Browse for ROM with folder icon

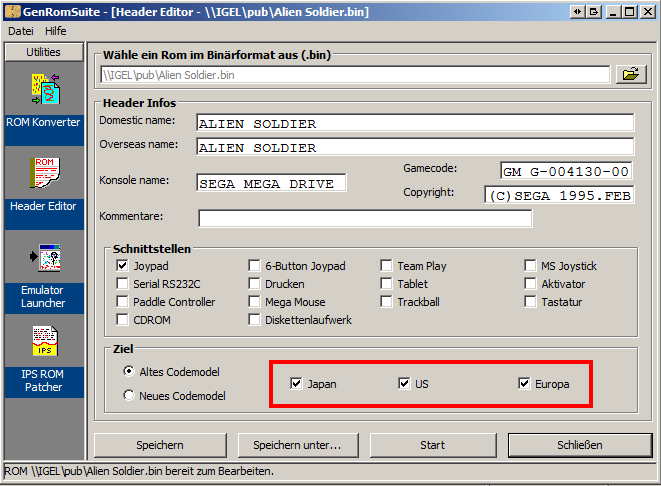(x=631, y=75)
